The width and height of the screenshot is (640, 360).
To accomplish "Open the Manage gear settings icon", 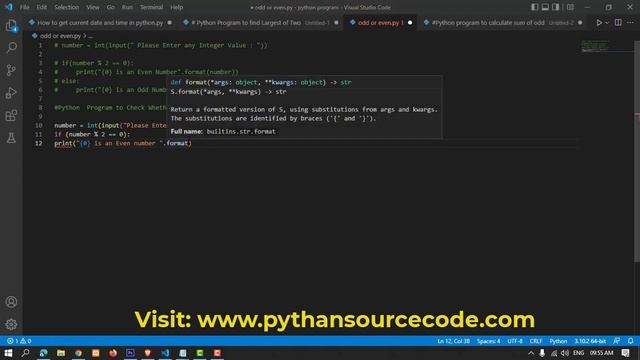I will tap(11, 324).
